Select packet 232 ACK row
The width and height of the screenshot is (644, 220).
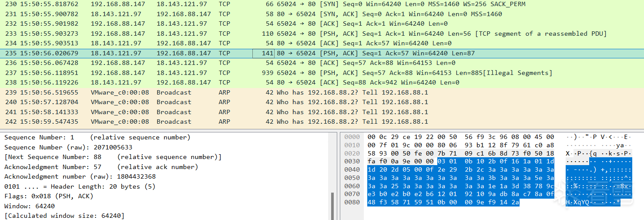pyautogui.click(x=322, y=24)
